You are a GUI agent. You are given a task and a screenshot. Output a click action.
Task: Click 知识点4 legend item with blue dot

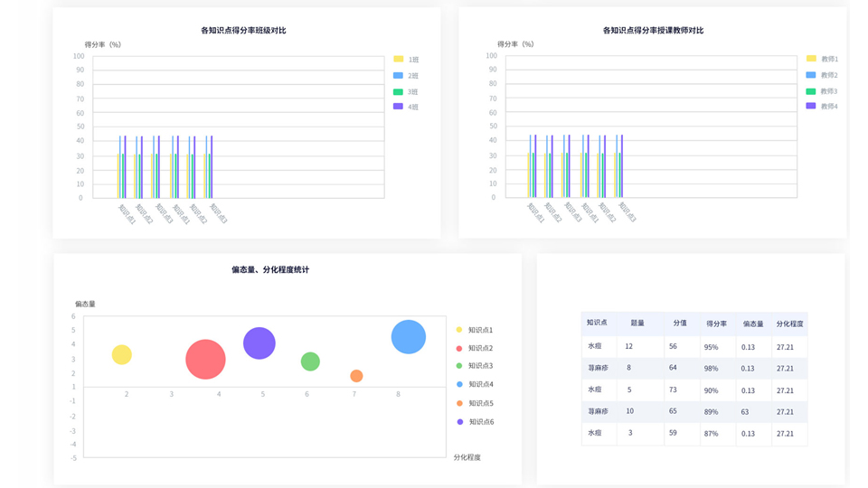[475, 385]
